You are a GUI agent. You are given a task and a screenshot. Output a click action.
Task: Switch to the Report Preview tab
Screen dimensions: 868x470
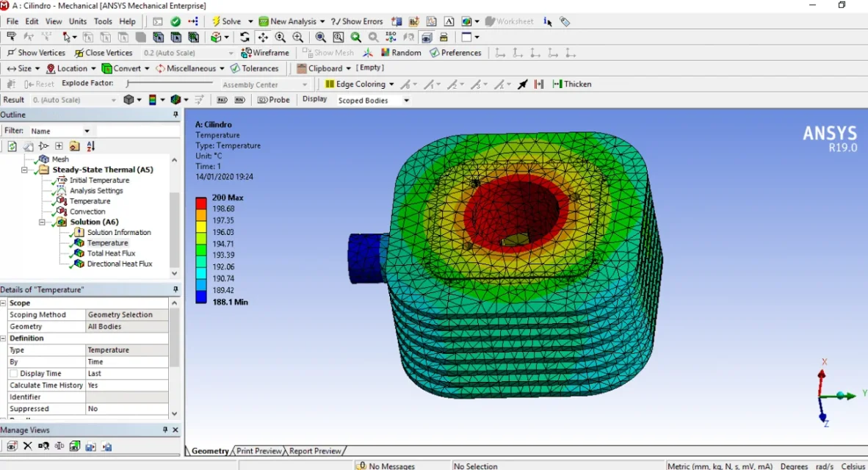pos(315,451)
